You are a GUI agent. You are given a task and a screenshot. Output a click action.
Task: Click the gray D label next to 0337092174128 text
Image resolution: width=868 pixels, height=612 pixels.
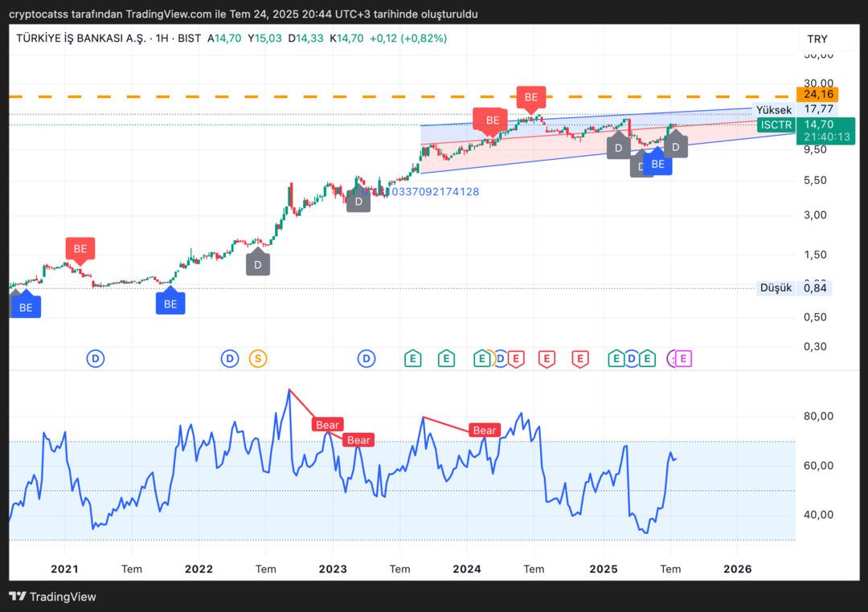click(x=358, y=200)
